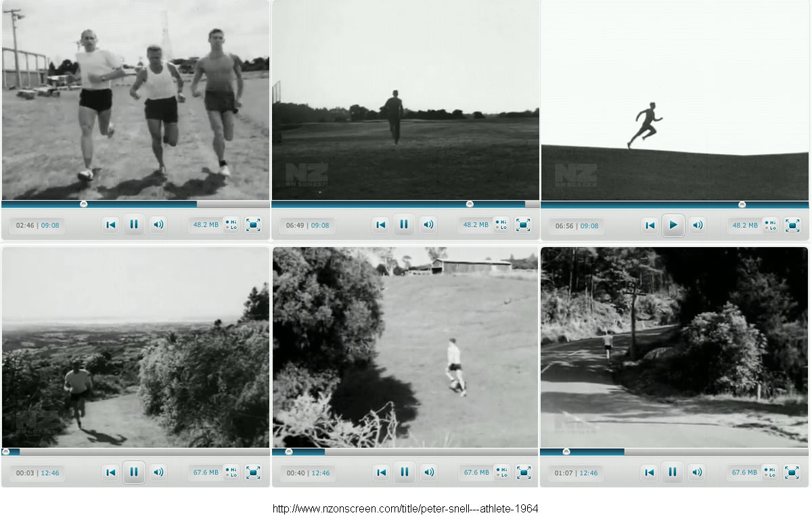Switch Hi/Lo quality on the 00:40 video
Screen dimensions: 812x528
(x=501, y=472)
